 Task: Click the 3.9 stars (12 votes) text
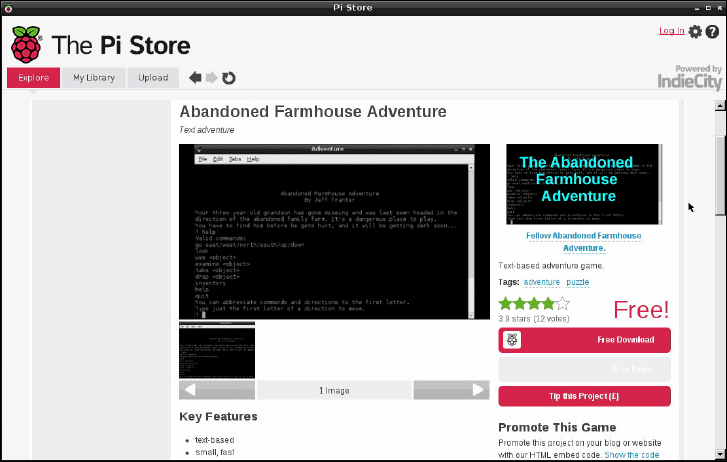[534, 319]
